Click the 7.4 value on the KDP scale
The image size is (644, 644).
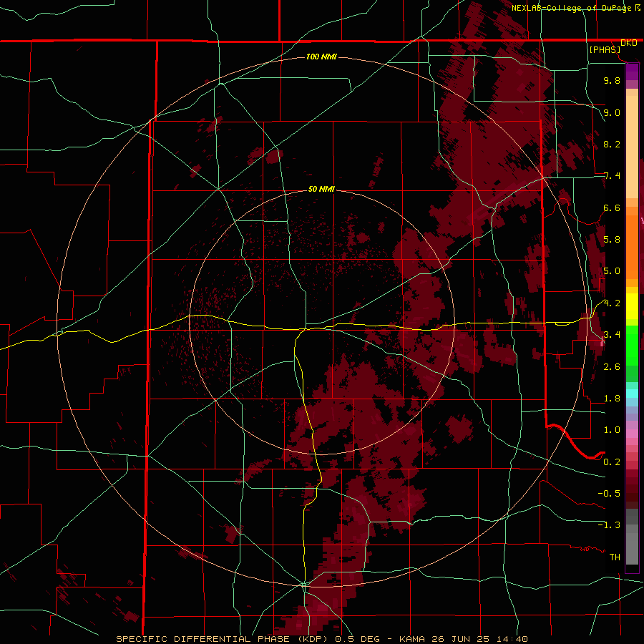coord(612,176)
